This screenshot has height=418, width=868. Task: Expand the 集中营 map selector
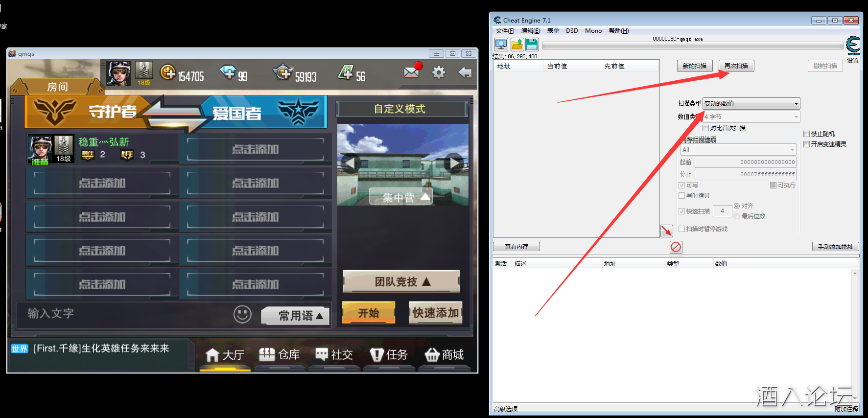(x=401, y=197)
